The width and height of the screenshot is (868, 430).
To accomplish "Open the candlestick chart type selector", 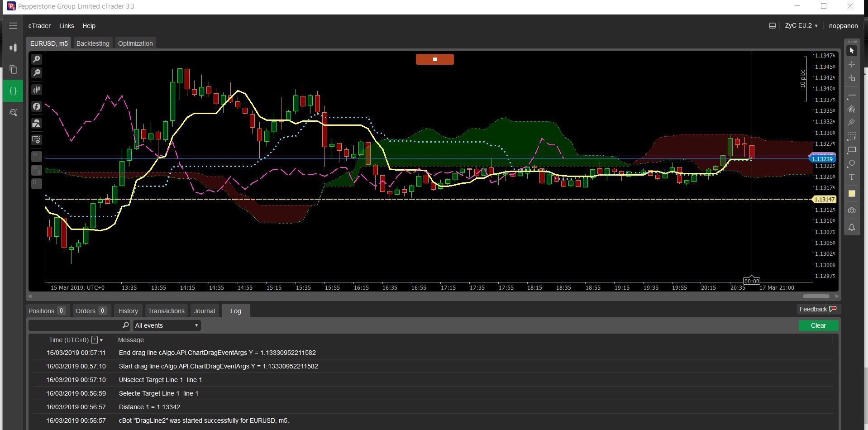I will 37,90.
